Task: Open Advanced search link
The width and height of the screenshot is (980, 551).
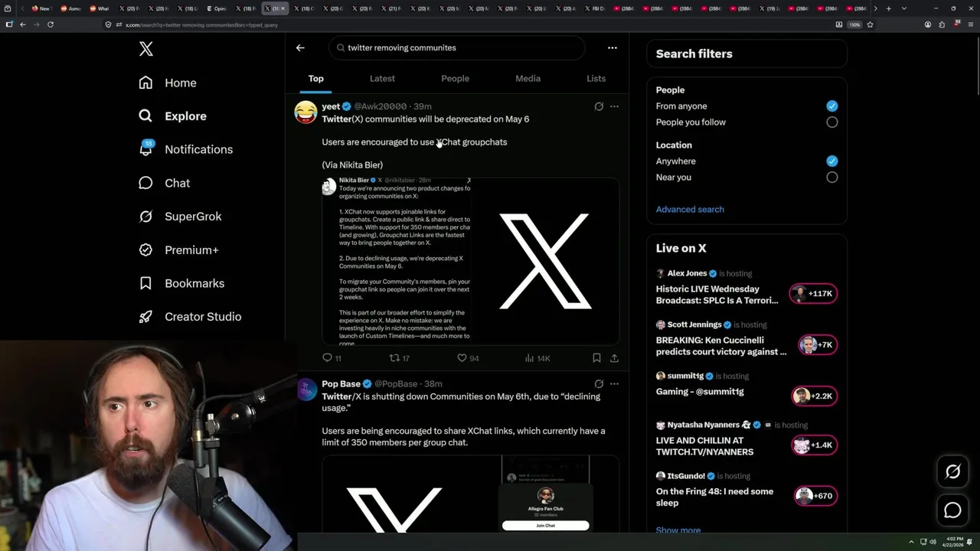Action: point(690,210)
